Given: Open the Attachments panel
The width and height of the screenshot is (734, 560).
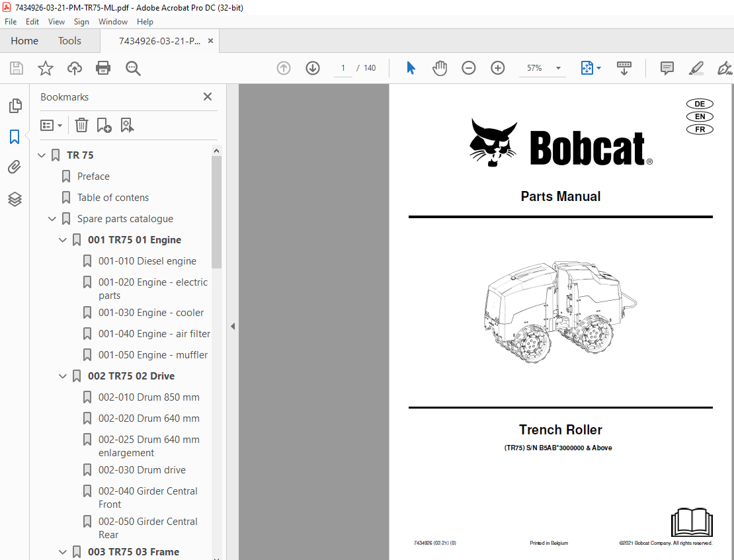Looking at the screenshot, I should [15, 167].
